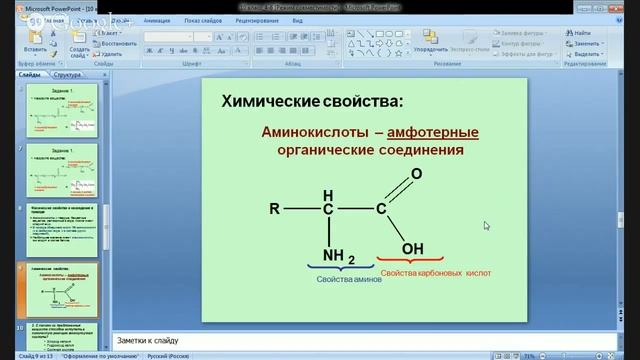
Task: Toggle underline Ч formatting
Action: tap(172, 51)
